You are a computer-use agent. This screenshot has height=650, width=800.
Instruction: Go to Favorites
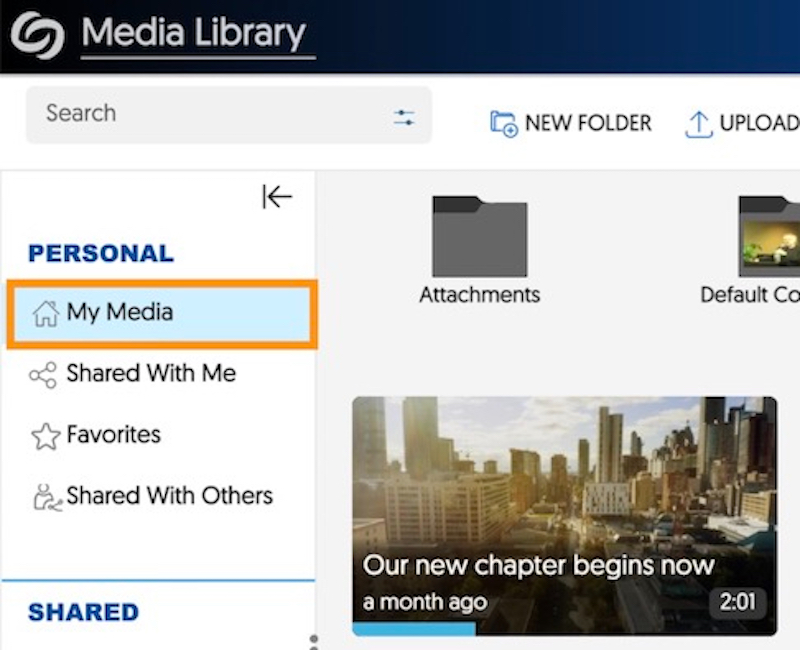click(x=113, y=435)
